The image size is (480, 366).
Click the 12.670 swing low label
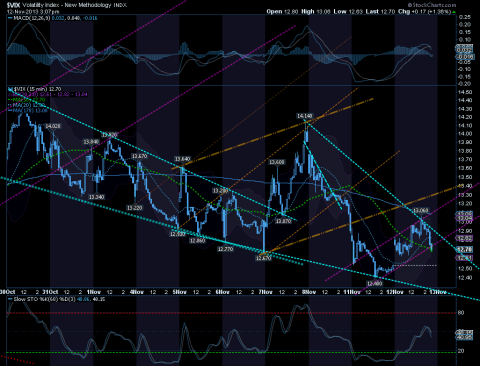coord(263,258)
